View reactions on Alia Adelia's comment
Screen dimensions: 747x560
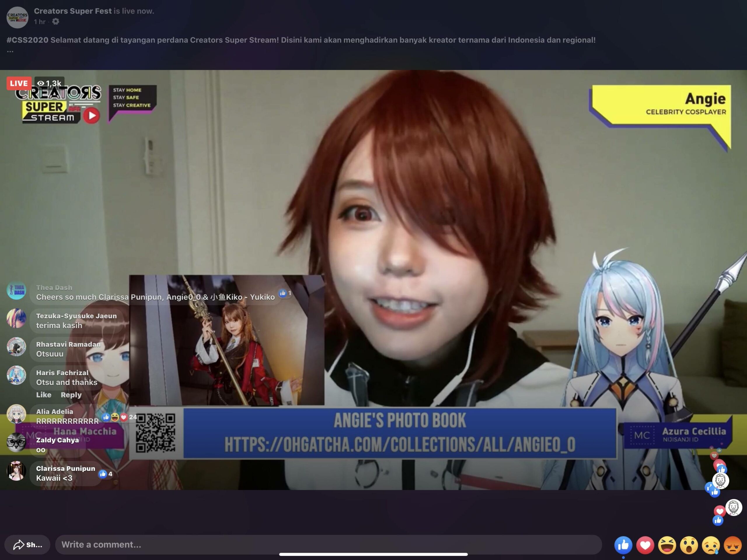click(118, 417)
